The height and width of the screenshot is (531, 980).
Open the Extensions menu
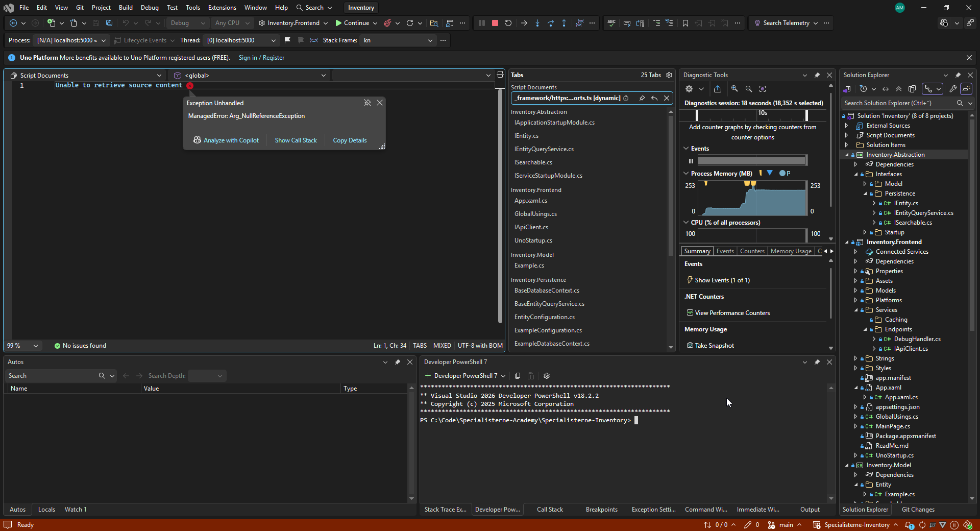pos(222,8)
